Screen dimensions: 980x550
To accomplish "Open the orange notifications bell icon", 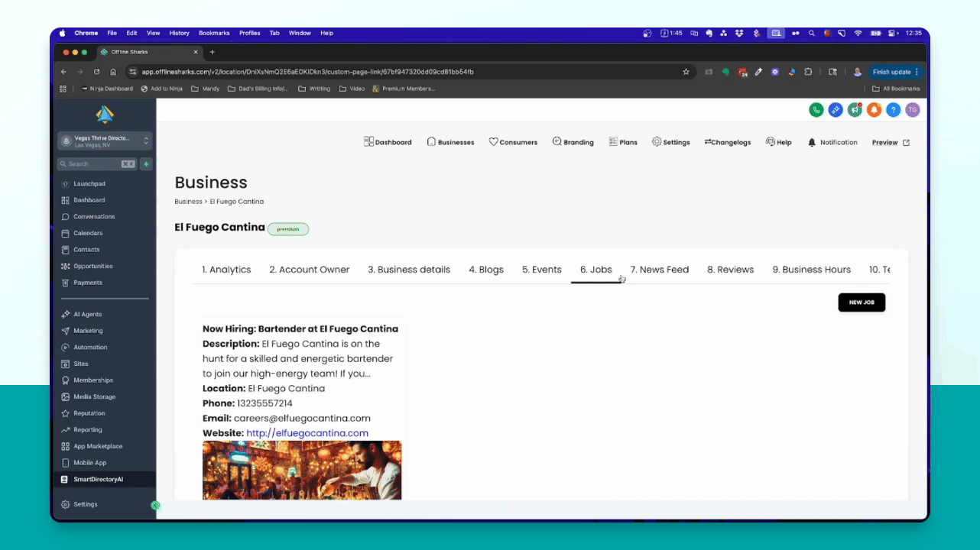I will tap(874, 110).
